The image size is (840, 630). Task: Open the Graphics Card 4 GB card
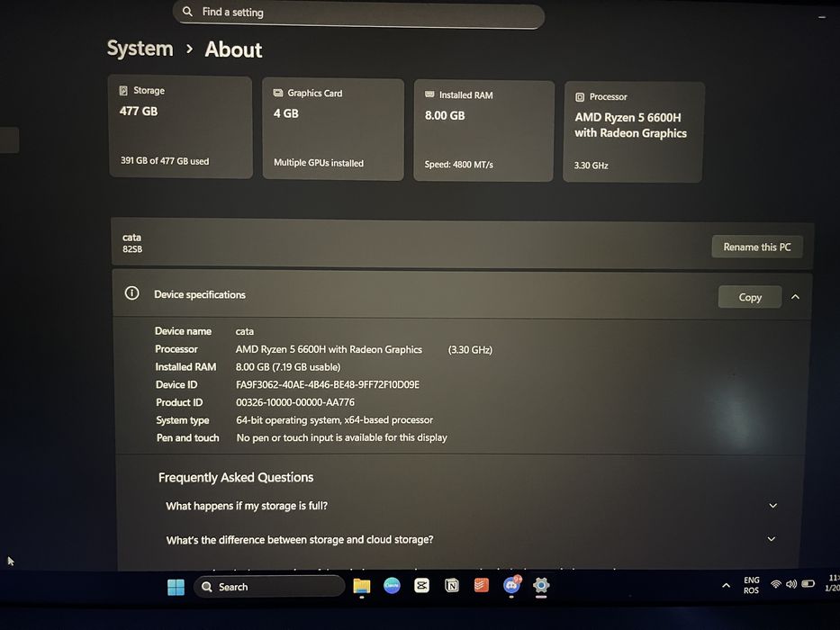point(333,130)
